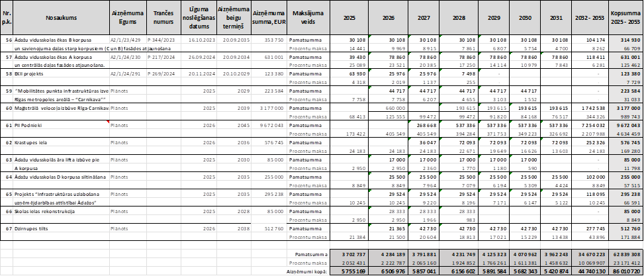Click the 2032 - 2053 column header
This screenshot has width=644, height=276.
(588, 17)
